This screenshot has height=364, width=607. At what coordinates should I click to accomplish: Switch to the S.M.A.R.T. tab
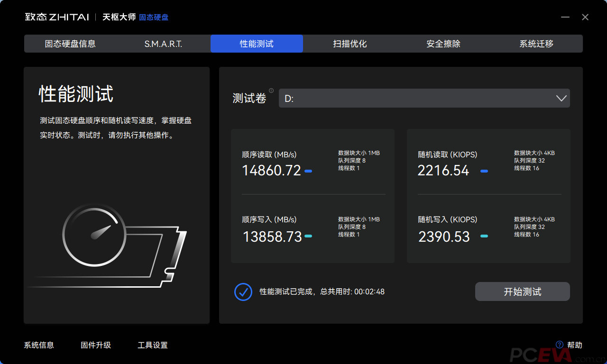pos(163,44)
